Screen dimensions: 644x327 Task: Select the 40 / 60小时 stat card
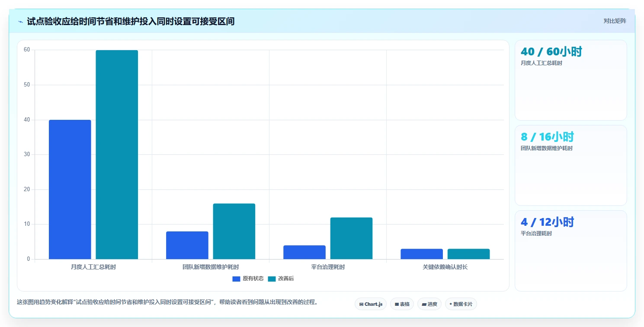click(570, 80)
